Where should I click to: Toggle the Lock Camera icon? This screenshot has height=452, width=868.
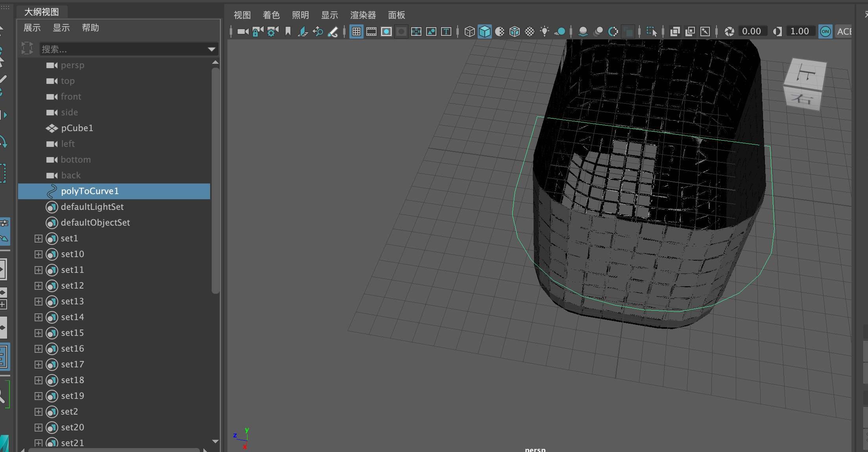(x=258, y=31)
